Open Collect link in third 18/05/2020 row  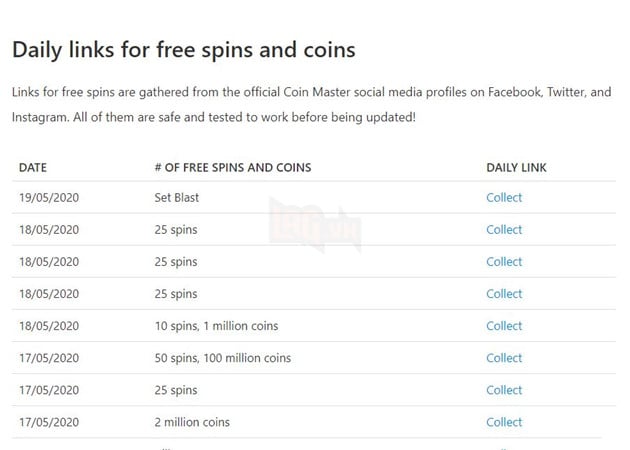(504, 294)
